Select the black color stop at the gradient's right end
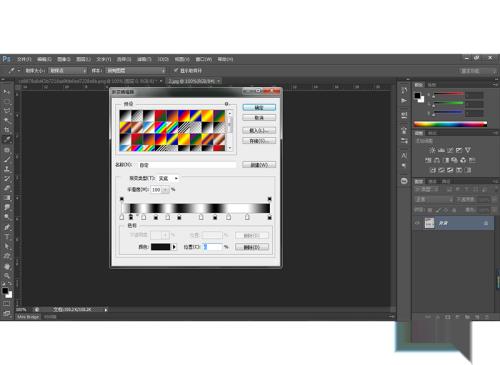Screen dimensions: 500x365 (269, 217)
